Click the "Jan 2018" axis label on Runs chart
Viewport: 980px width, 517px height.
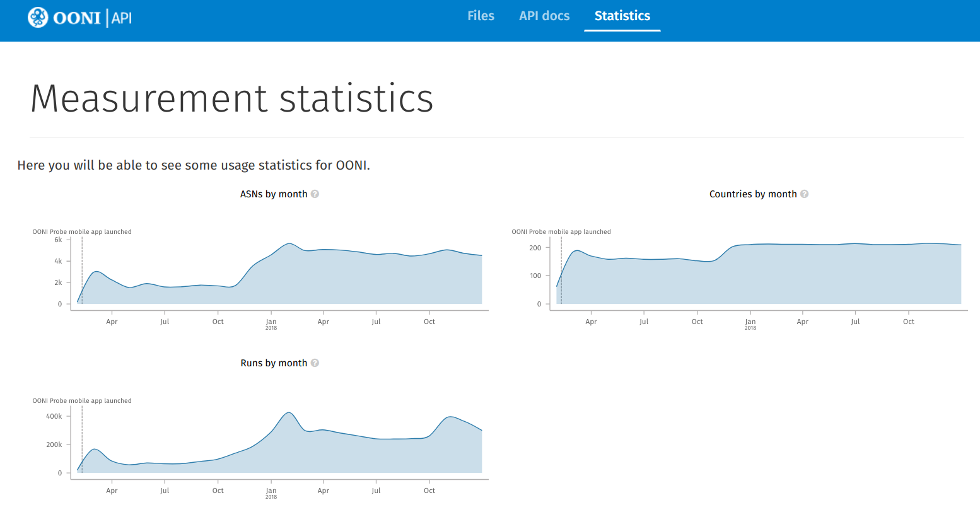click(x=271, y=493)
